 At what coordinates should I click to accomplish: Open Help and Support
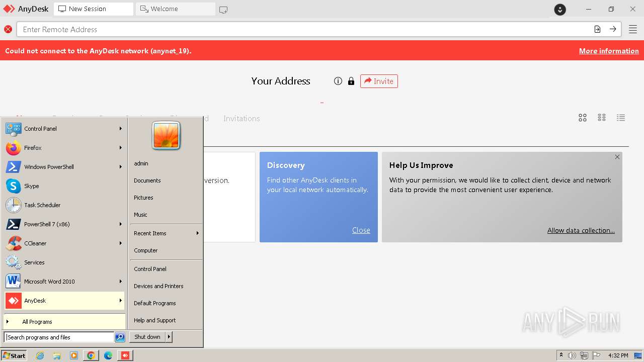pos(166,320)
